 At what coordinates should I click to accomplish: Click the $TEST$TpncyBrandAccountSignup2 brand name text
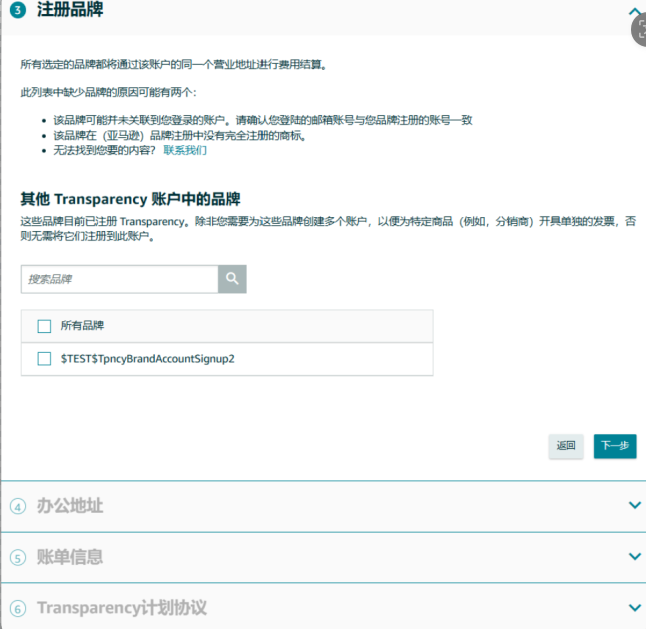pyautogui.click(x=147, y=359)
